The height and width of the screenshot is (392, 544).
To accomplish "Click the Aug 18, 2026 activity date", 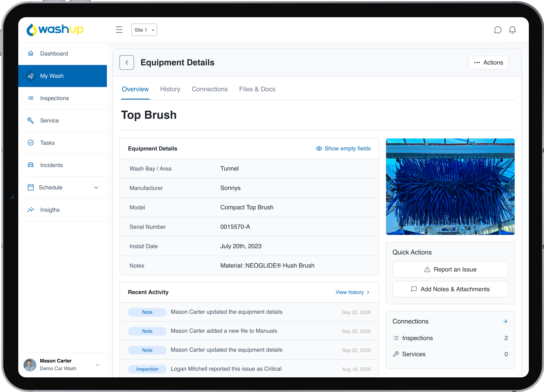I will (356, 369).
